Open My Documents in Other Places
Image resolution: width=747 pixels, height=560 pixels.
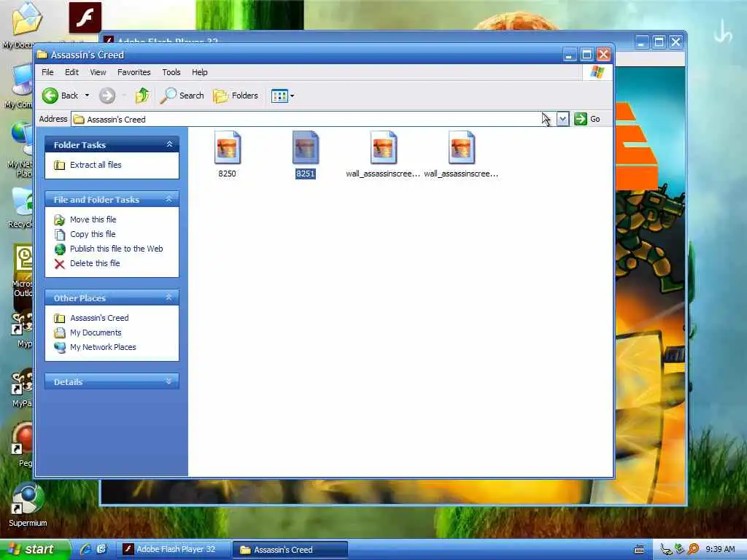tap(96, 332)
